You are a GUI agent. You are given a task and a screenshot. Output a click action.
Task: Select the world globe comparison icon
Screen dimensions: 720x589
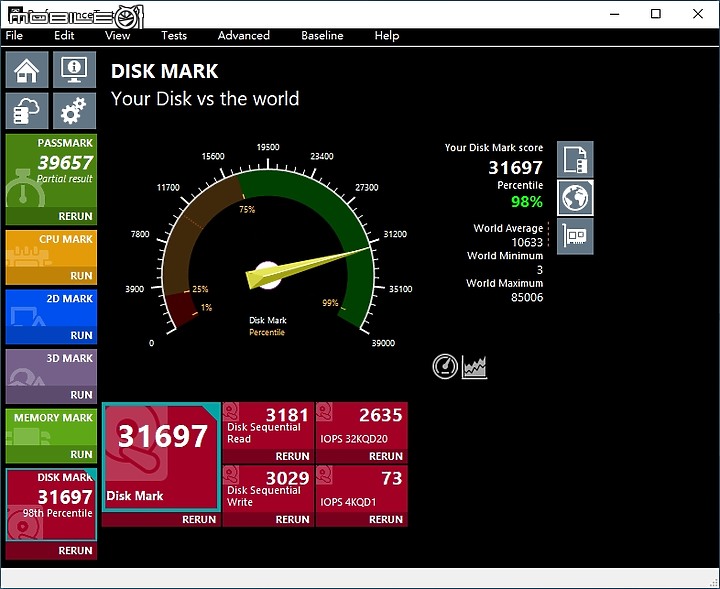575,197
